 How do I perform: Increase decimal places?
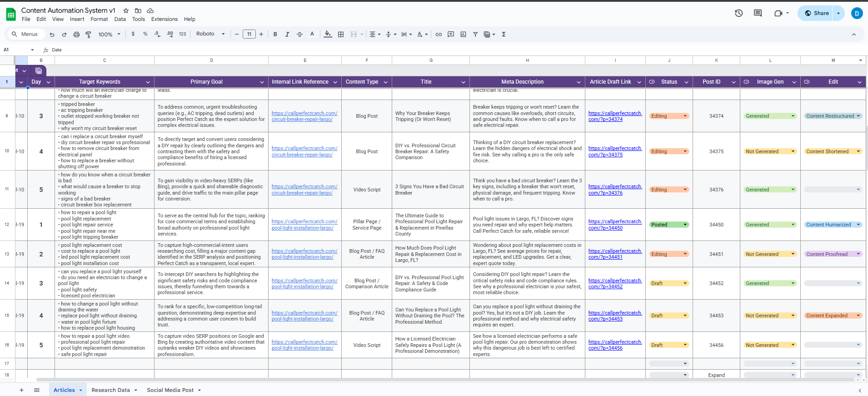170,34
